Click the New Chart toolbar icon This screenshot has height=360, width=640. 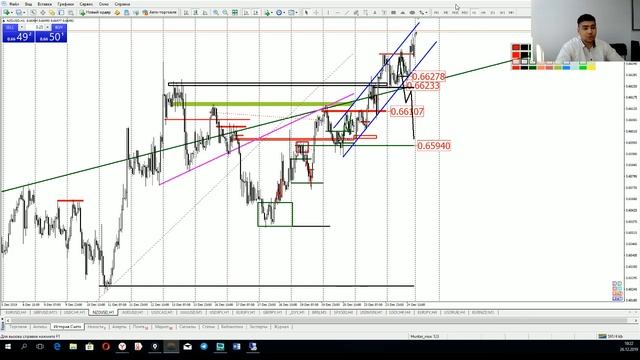pos(7,12)
